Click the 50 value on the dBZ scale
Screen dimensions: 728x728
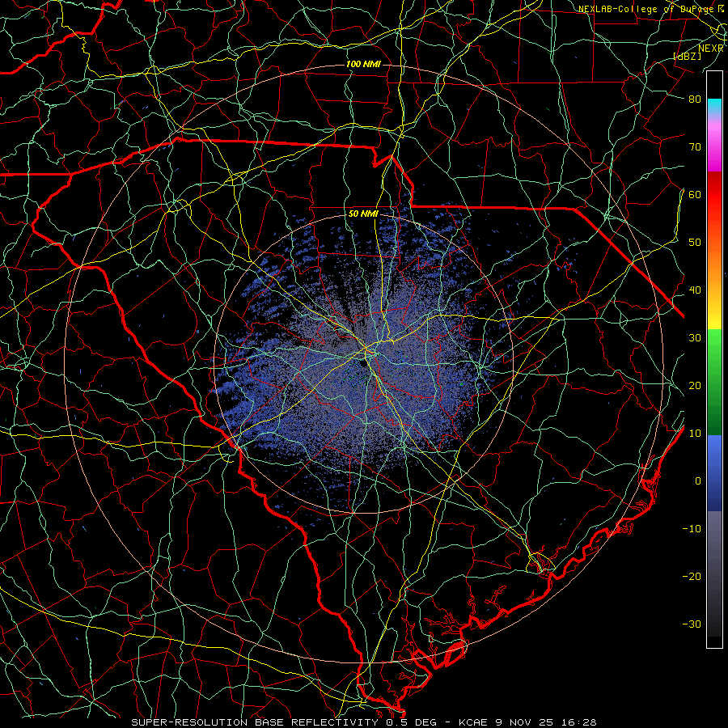pos(695,243)
